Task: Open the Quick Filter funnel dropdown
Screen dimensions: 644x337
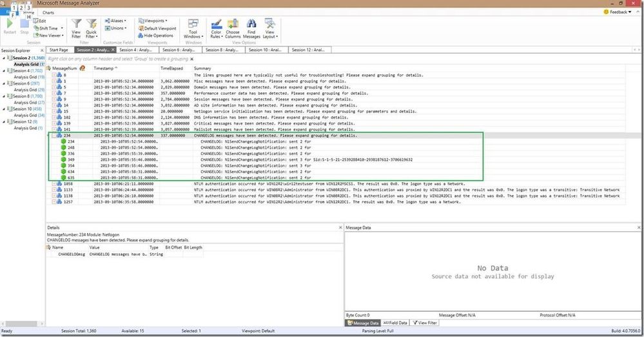Action: coord(91,23)
